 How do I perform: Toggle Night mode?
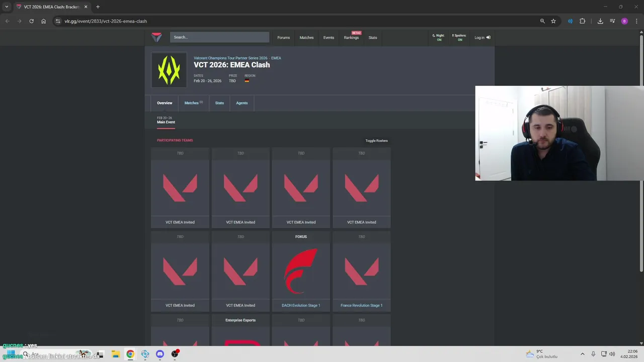439,37
